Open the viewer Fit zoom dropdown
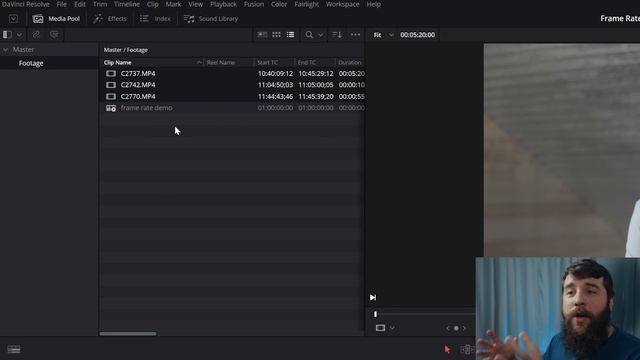The image size is (640, 360). 383,35
